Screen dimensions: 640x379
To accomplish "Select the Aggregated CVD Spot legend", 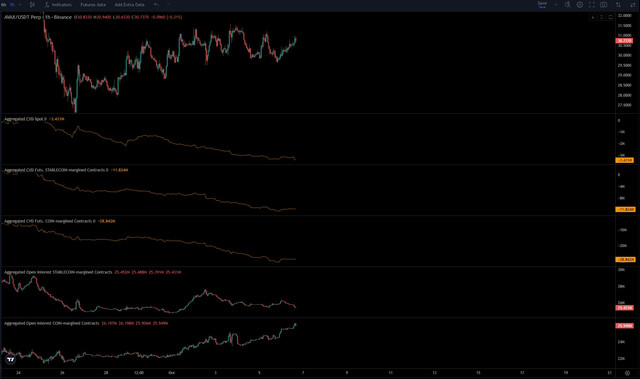I will (x=25, y=119).
